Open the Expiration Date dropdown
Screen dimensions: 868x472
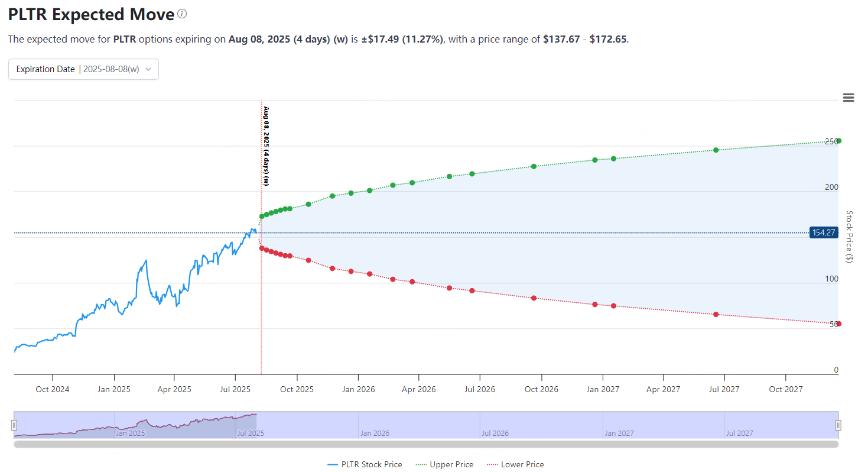point(83,69)
